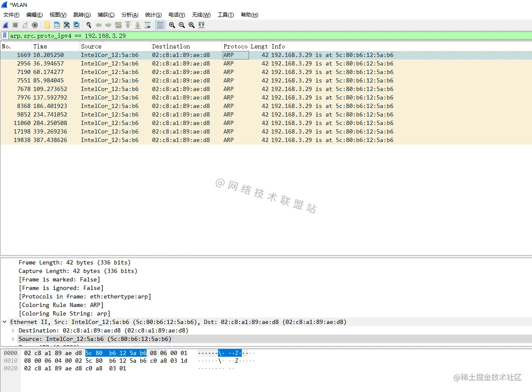Screen dimensions: 532x392
Task: Click the zoom out icon
Action: tap(182, 25)
